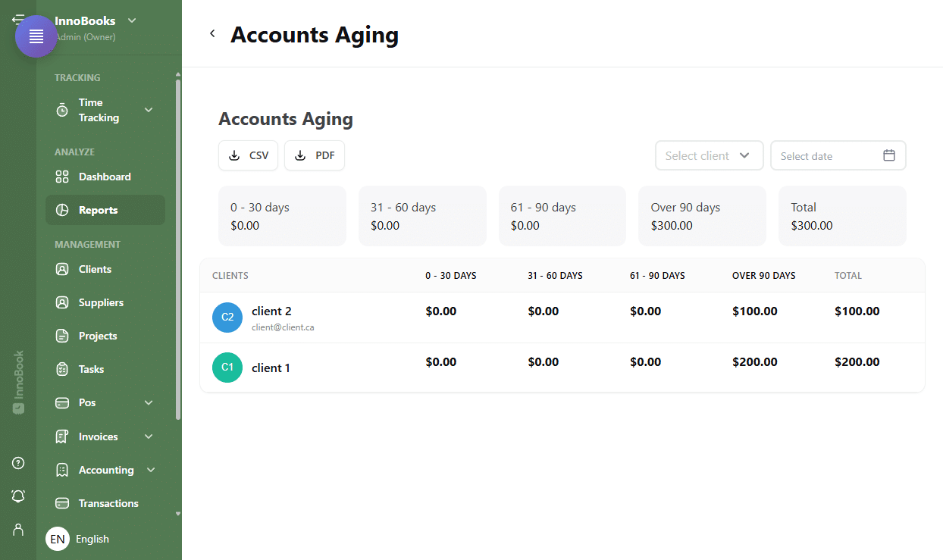Screen dimensions: 943x560
Task: Open notifications bell icon
Action: [18, 496]
